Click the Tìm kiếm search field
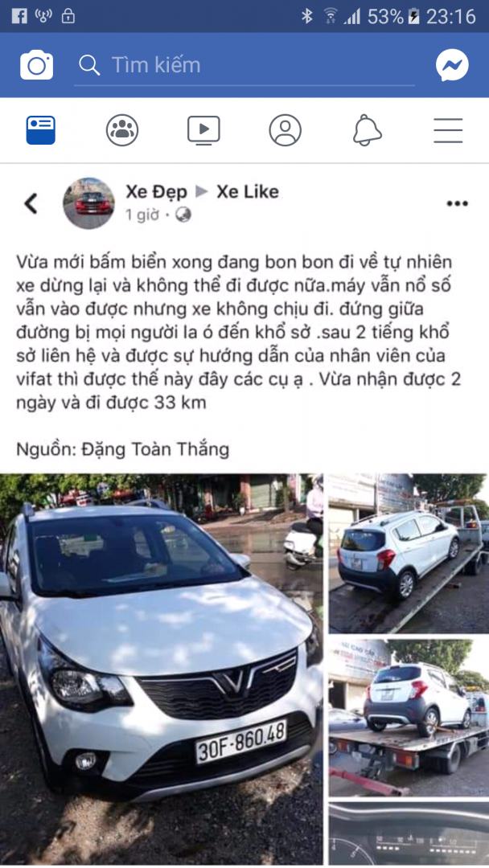Image resolution: width=489 pixels, height=868 pixels. (x=244, y=65)
